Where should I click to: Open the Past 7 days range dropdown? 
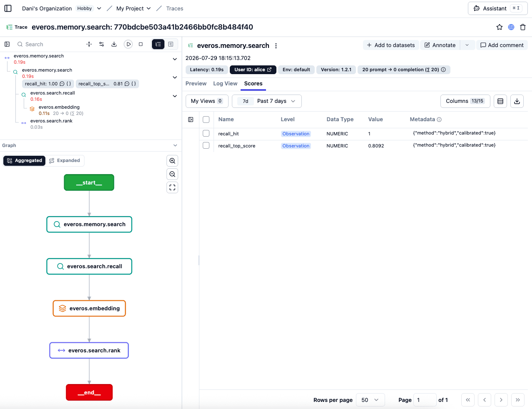coord(267,101)
